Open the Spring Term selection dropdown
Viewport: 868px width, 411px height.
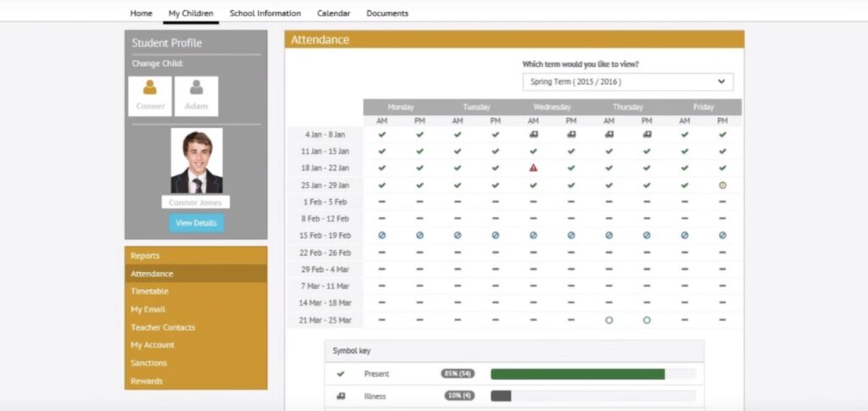click(627, 82)
